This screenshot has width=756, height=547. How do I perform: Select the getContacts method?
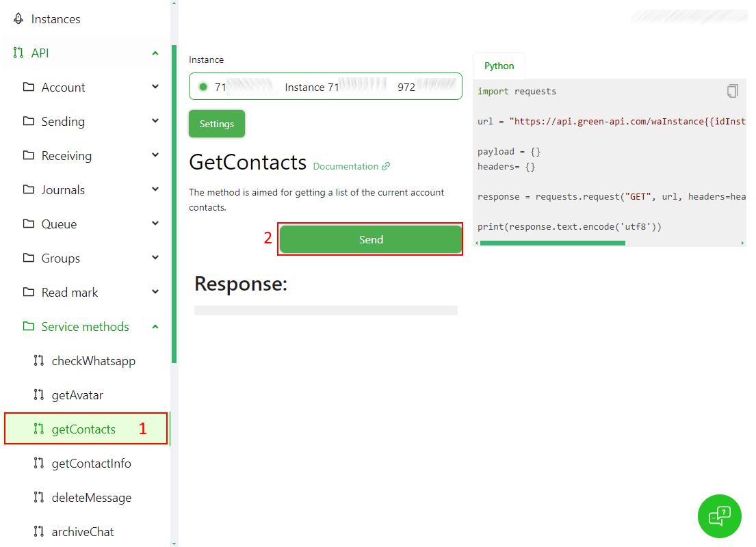[x=86, y=429]
